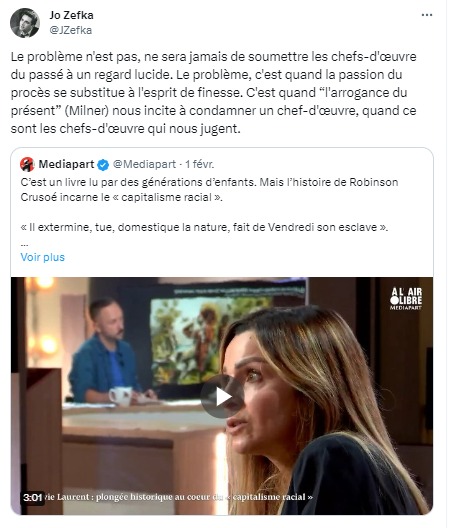Click Jo Zefka's main tweet text
456x528 pixels.
(214, 93)
